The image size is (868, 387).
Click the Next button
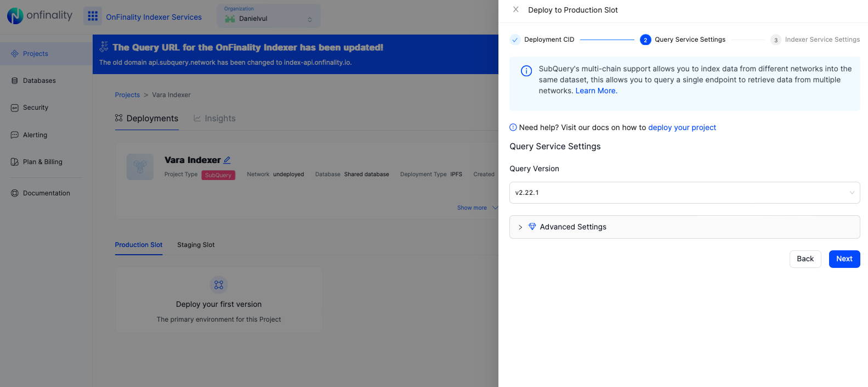pos(844,259)
